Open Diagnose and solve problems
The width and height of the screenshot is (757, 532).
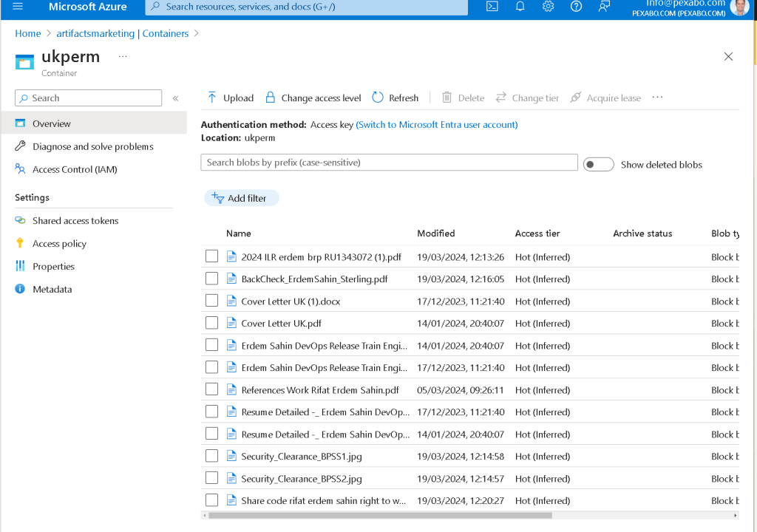point(94,146)
